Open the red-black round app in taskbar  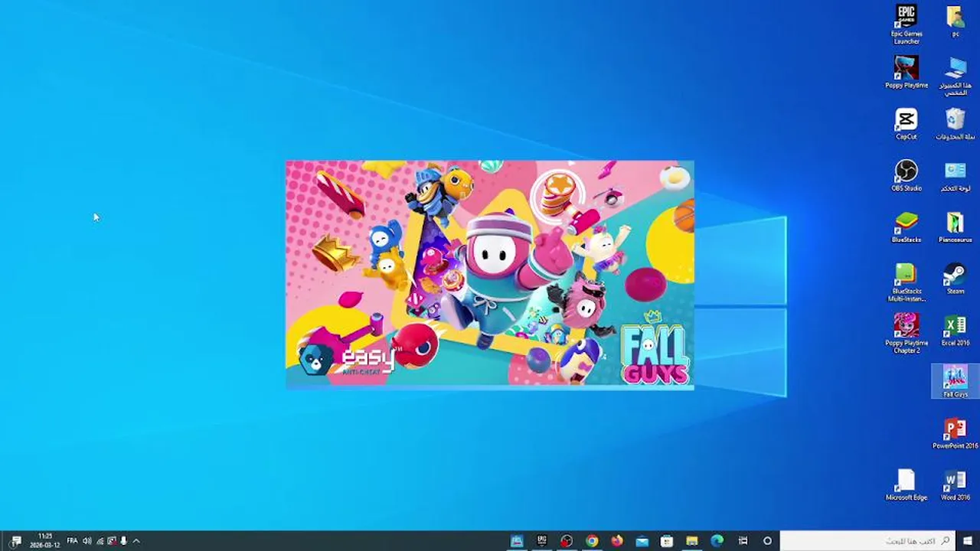[x=567, y=541]
